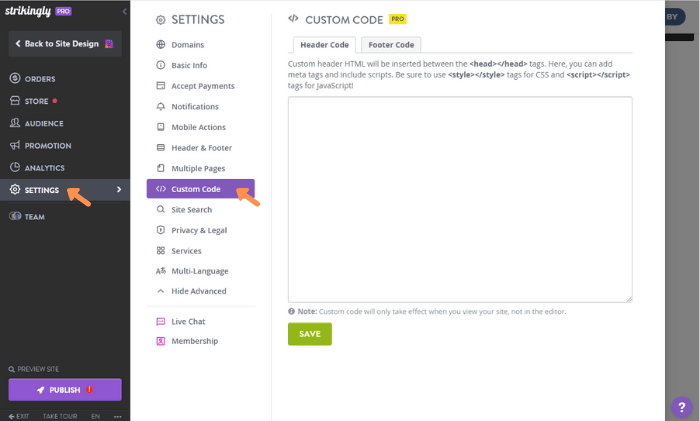700x421 pixels.
Task: Click the Settings gear in sidebar
Action: click(15, 190)
